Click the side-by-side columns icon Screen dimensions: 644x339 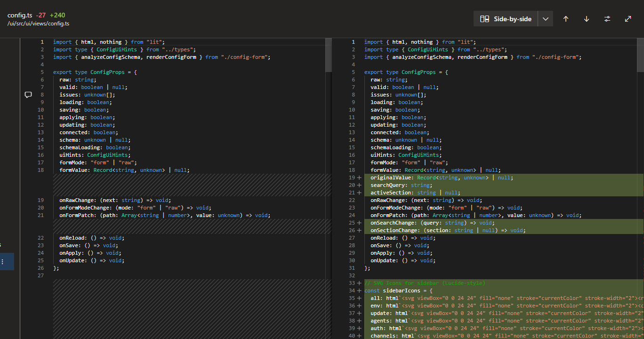point(484,19)
